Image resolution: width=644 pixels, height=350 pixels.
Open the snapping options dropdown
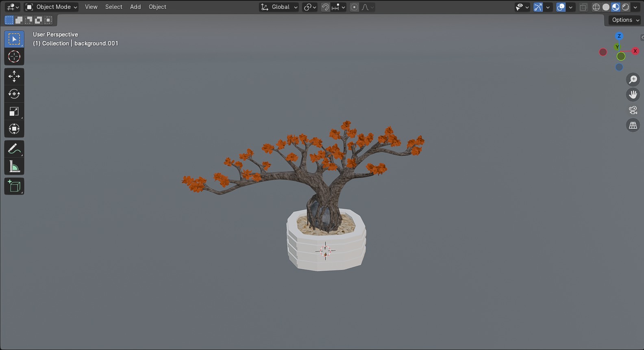(338, 7)
